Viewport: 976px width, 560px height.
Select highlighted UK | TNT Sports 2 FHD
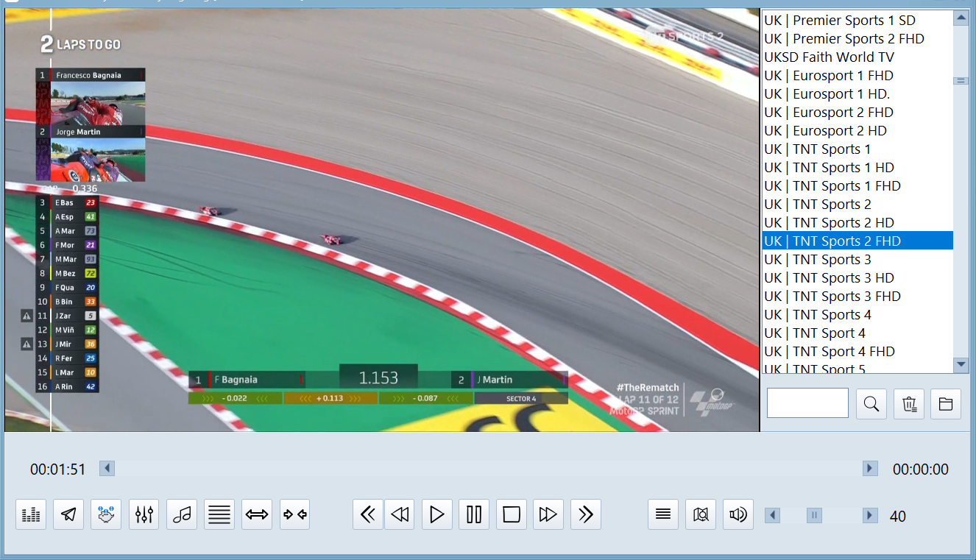coord(857,241)
